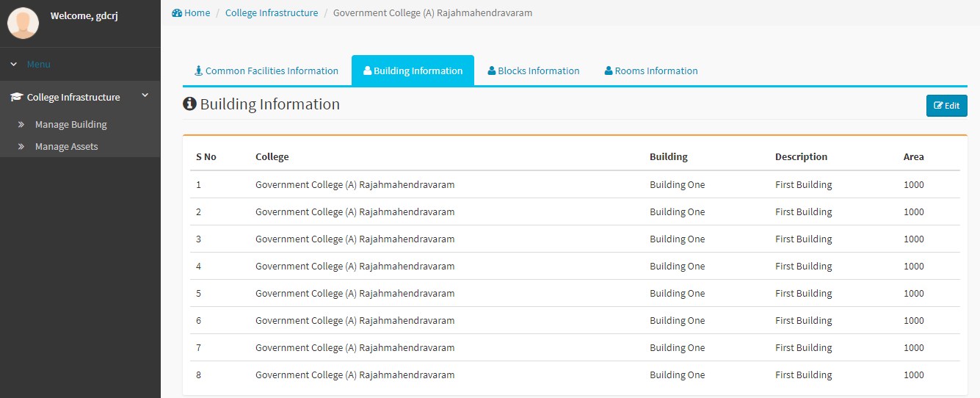The width and height of the screenshot is (980, 398).
Task: Click the college name in row 6
Action: click(355, 321)
